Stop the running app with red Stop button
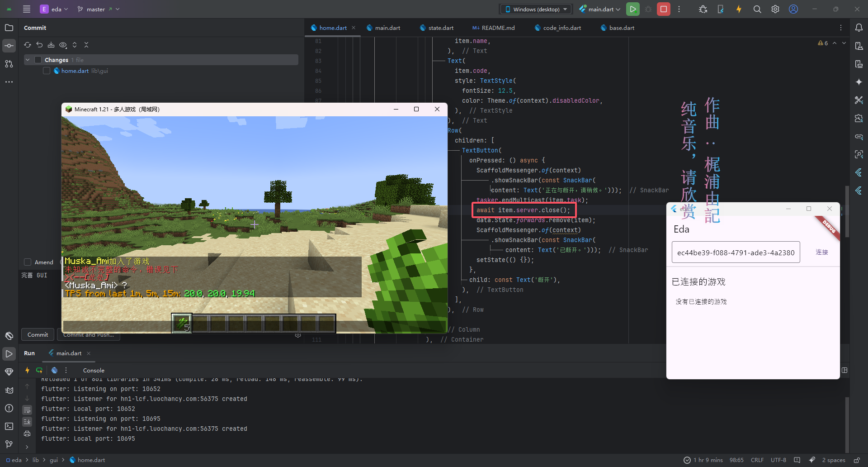This screenshot has height=467, width=868. click(x=664, y=9)
